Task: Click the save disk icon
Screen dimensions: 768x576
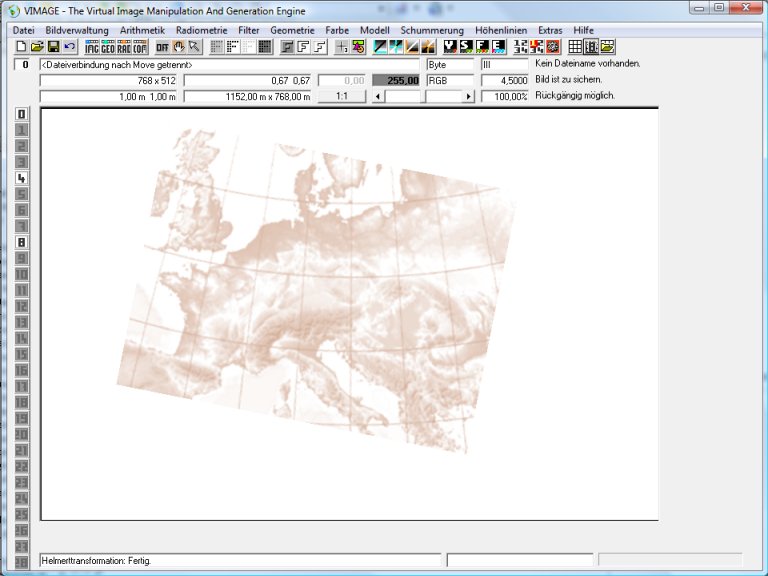Action: click(x=53, y=47)
